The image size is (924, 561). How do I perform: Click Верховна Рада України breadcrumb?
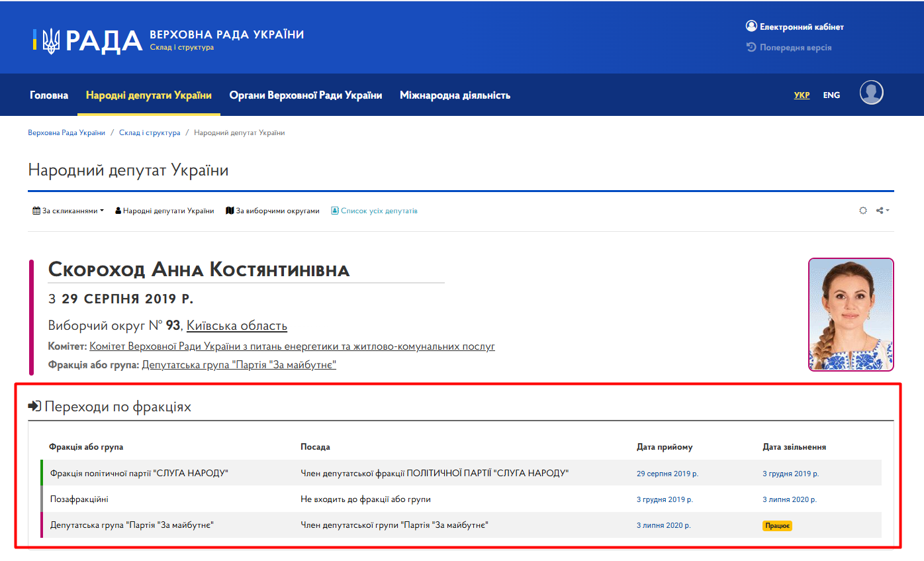(x=66, y=132)
